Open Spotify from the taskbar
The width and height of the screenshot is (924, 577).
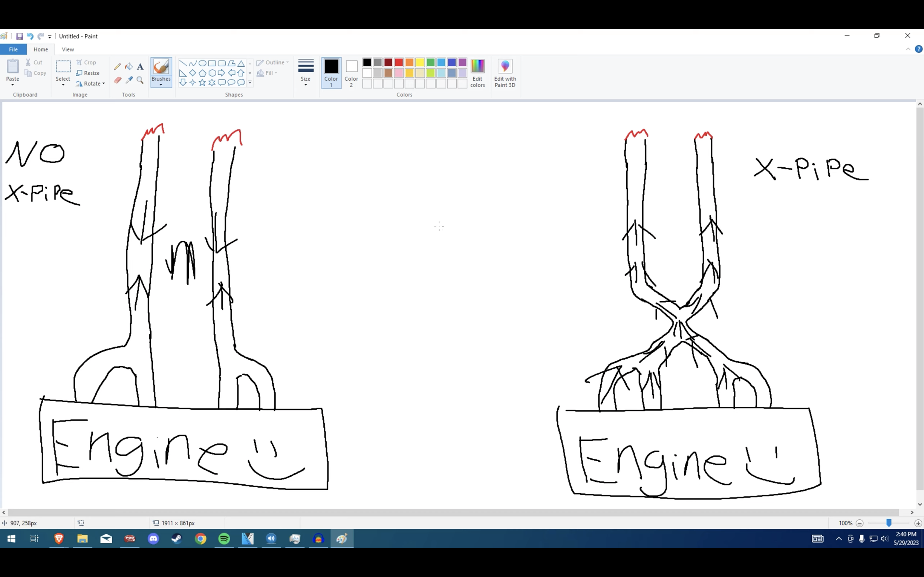coord(224,539)
